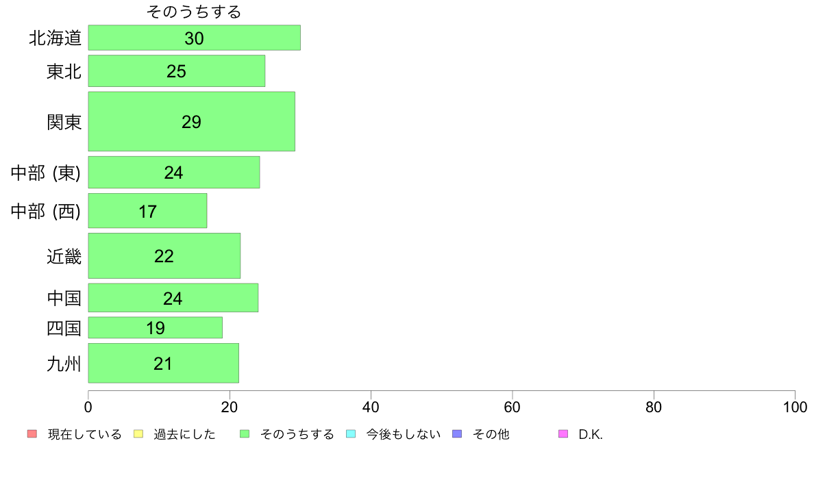Click the 40 tick label on axis
Image resolution: width=814 pixels, height=504 pixels.
pos(371,407)
